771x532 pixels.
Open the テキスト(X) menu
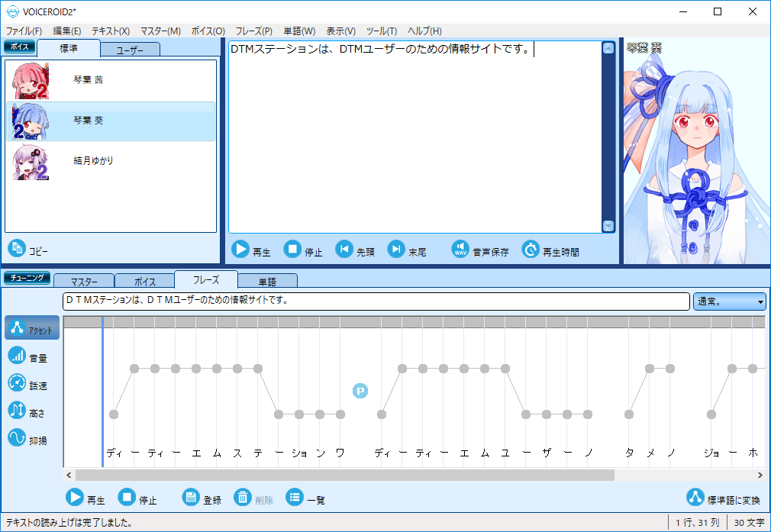[111, 31]
